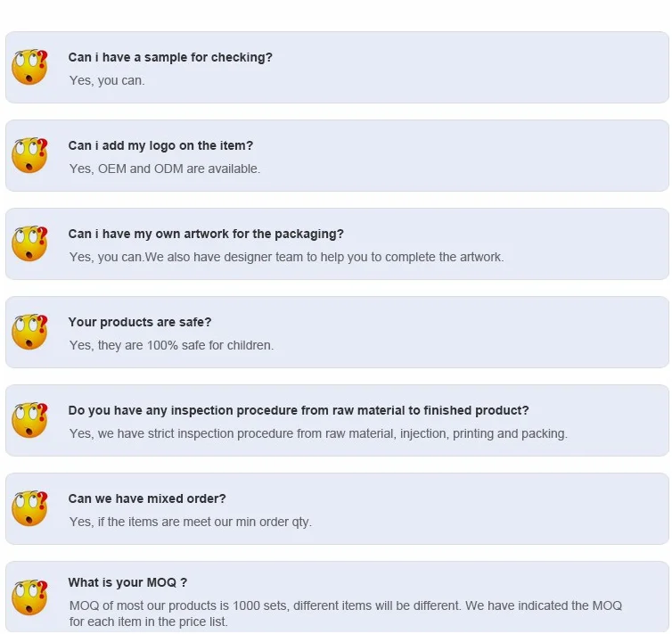Click the answer mentioning the designer team

pos(286,257)
